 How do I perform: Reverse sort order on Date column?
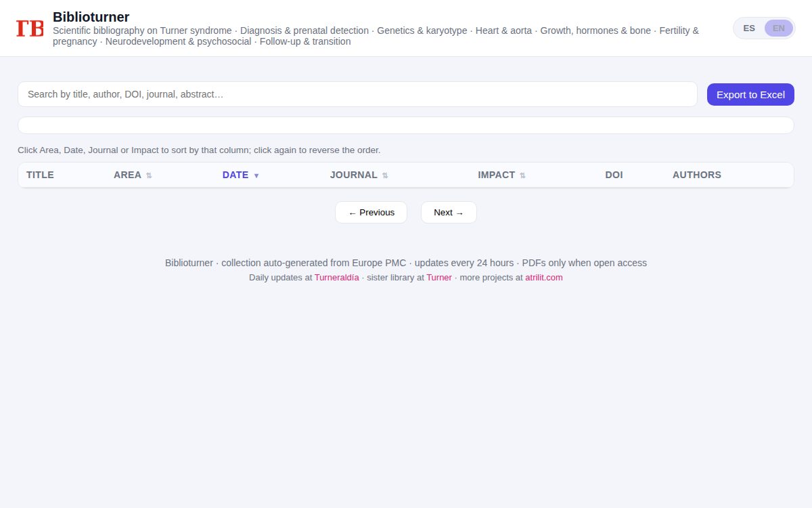(241, 175)
